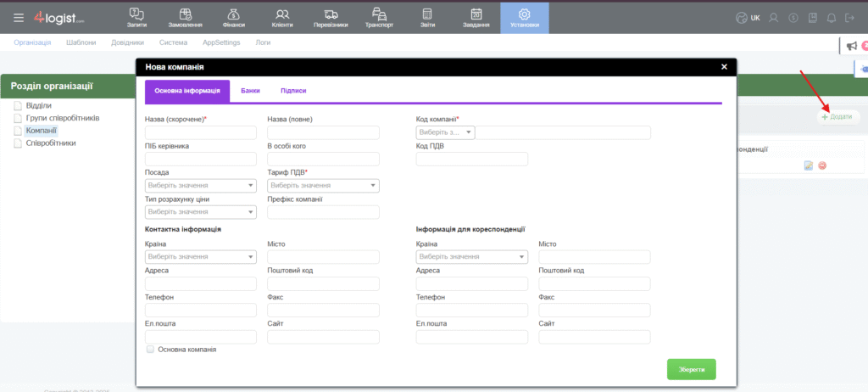Switch to the 'Підписи' tab
The image size is (868, 392).
[x=293, y=90]
